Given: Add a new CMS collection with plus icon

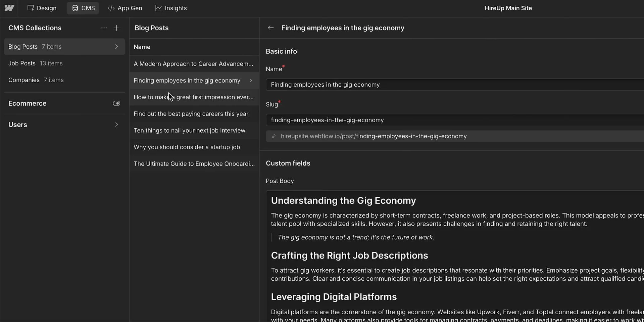Looking at the screenshot, I should click(x=116, y=28).
